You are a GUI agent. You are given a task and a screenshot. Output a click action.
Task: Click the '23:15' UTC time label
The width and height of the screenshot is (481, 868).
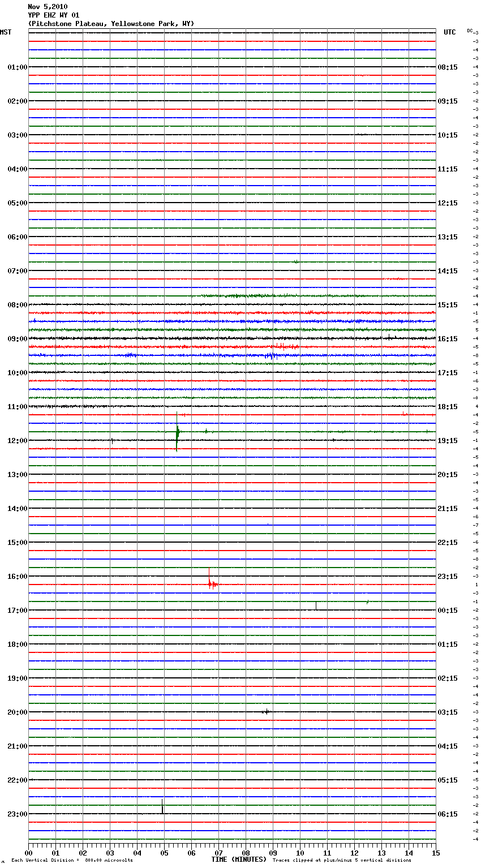tap(448, 577)
